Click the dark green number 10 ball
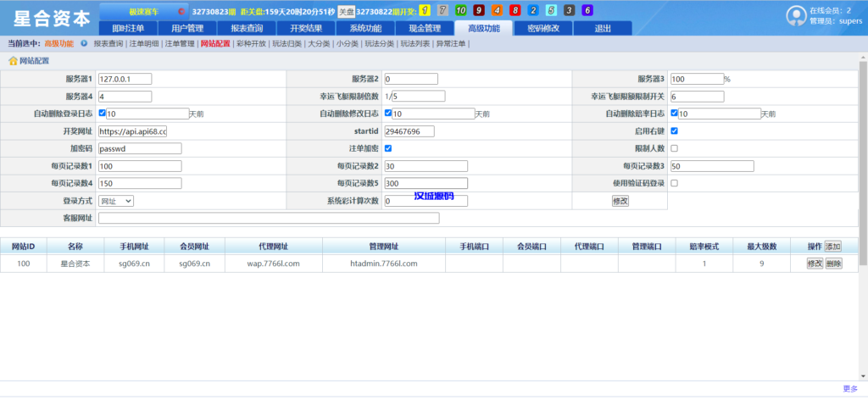This screenshot has width=868, height=400. click(x=460, y=11)
